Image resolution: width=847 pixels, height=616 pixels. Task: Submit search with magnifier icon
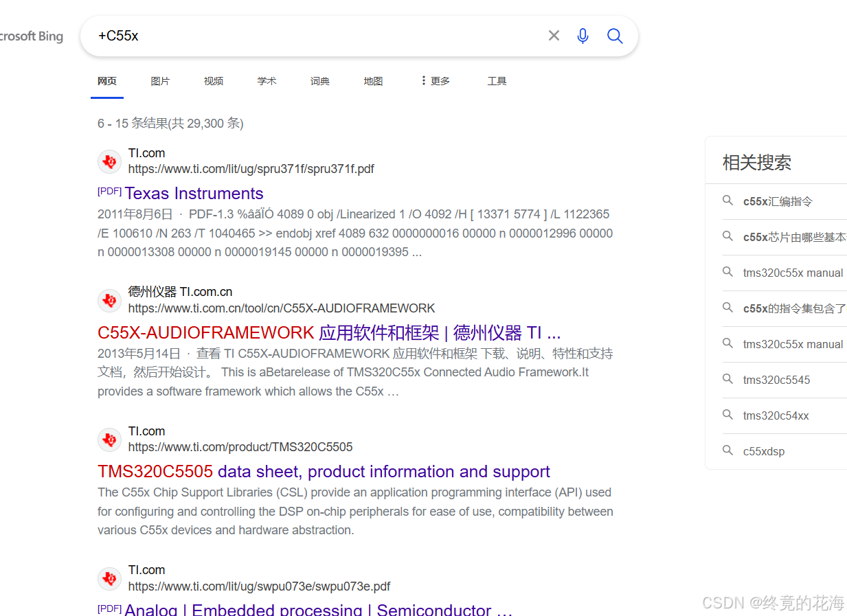coord(615,36)
